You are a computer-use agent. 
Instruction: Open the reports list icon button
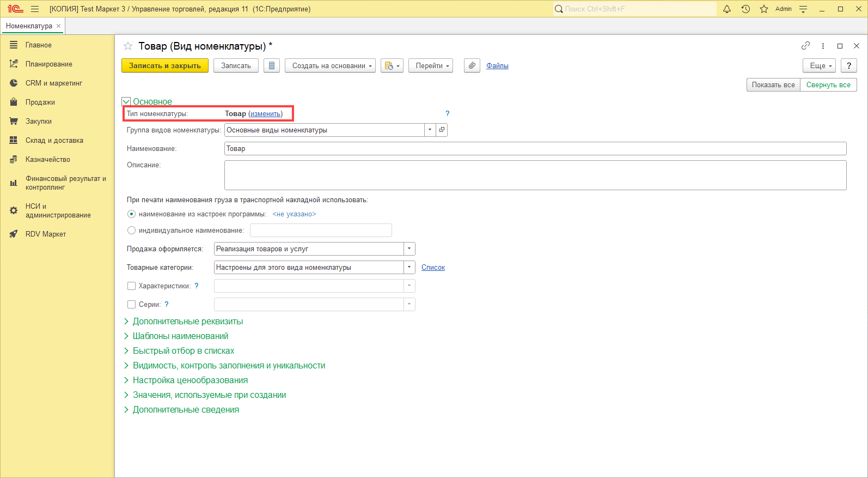tap(272, 65)
